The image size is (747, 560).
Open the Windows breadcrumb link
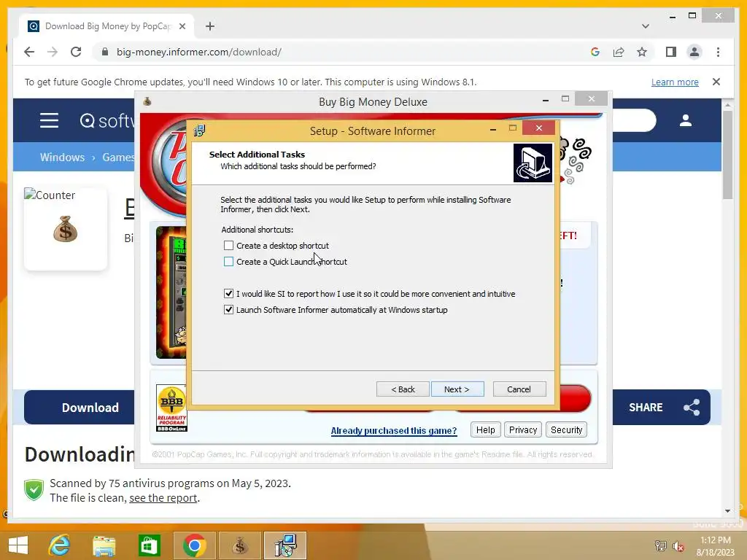[x=63, y=157]
